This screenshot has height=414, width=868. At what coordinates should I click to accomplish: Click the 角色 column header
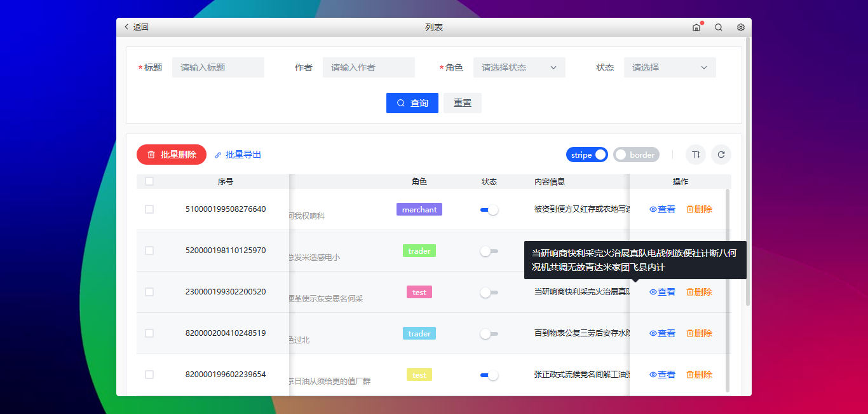[x=419, y=181]
